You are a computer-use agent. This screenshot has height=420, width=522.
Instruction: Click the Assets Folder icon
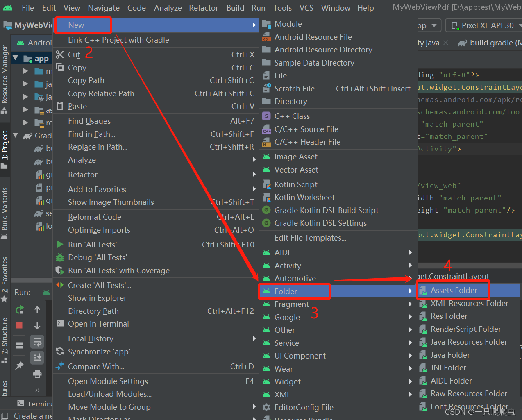[423, 291]
